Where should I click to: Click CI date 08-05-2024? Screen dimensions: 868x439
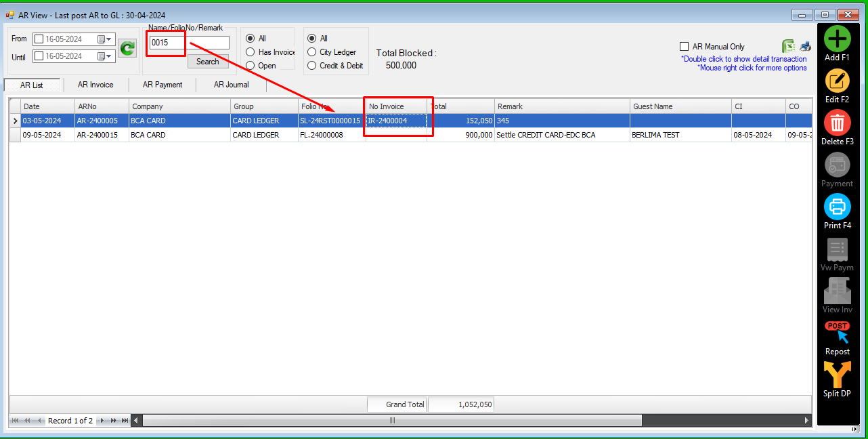pos(758,135)
